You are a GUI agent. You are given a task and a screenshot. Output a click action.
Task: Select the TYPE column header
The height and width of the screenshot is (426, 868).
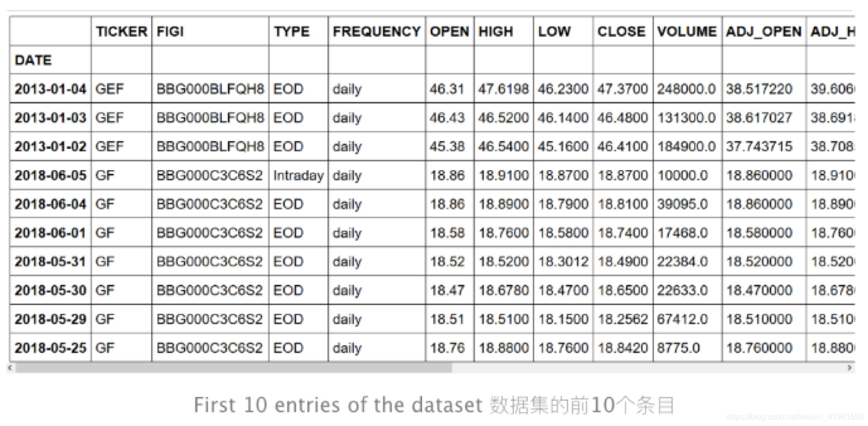(x=292, y=32)
